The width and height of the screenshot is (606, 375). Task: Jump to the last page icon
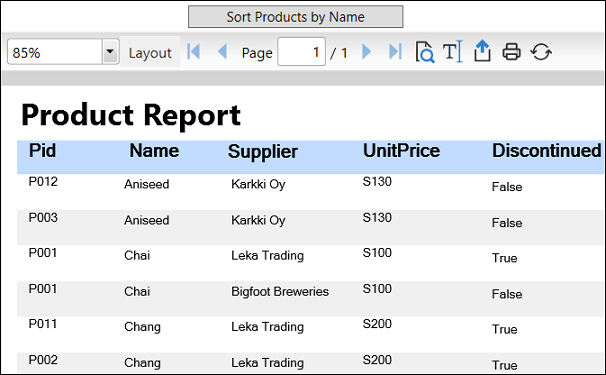(x=395, y=51)
